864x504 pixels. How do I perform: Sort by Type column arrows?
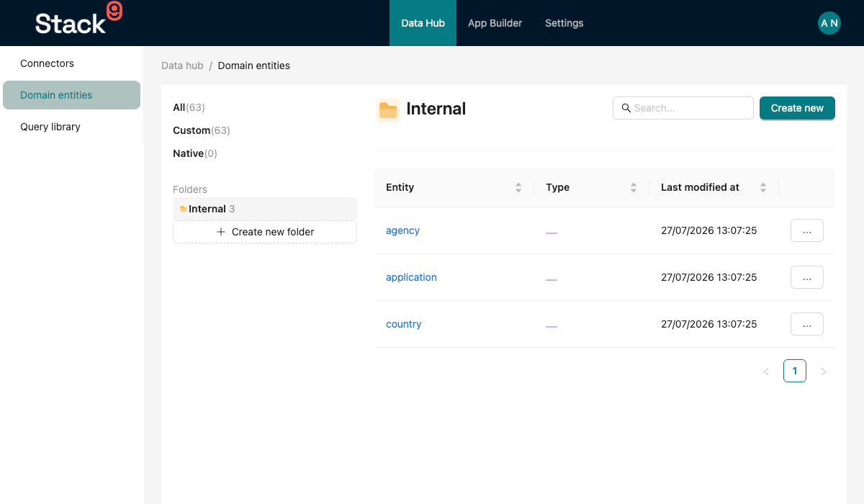(x=634, y=187)
